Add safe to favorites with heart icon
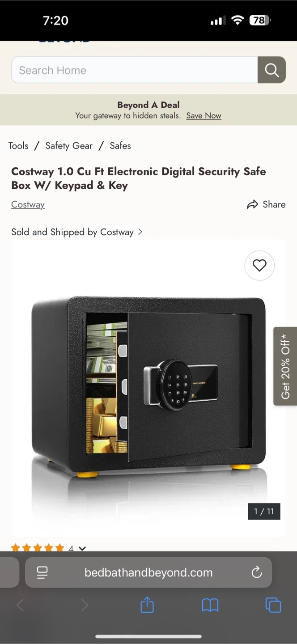Screen dimensions: 297x644 (259, 266)
